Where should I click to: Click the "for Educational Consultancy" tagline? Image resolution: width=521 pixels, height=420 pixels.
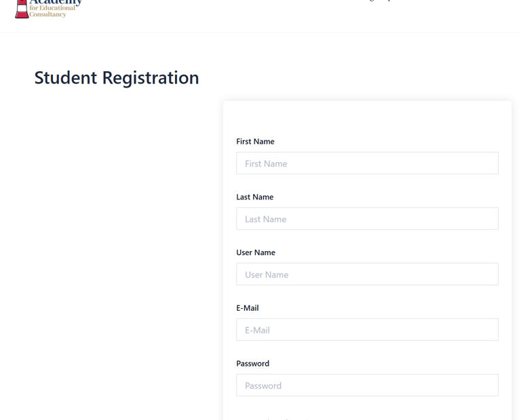pos(52,12)
